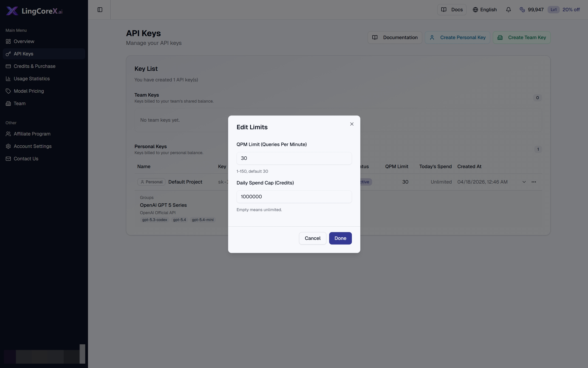Click the Lv1 level badge
The height and width of the screenshot is (368, 588).
pyautogui.click(x=553, y=10)
